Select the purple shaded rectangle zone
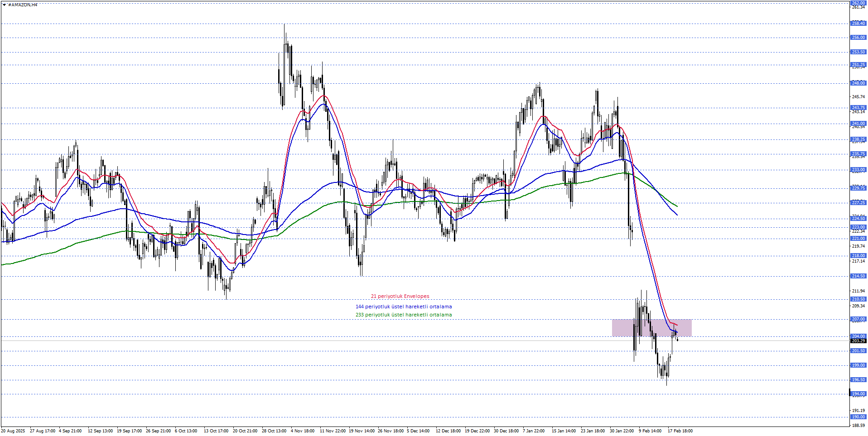The image size is (868, 436). [x=651, y=328]
